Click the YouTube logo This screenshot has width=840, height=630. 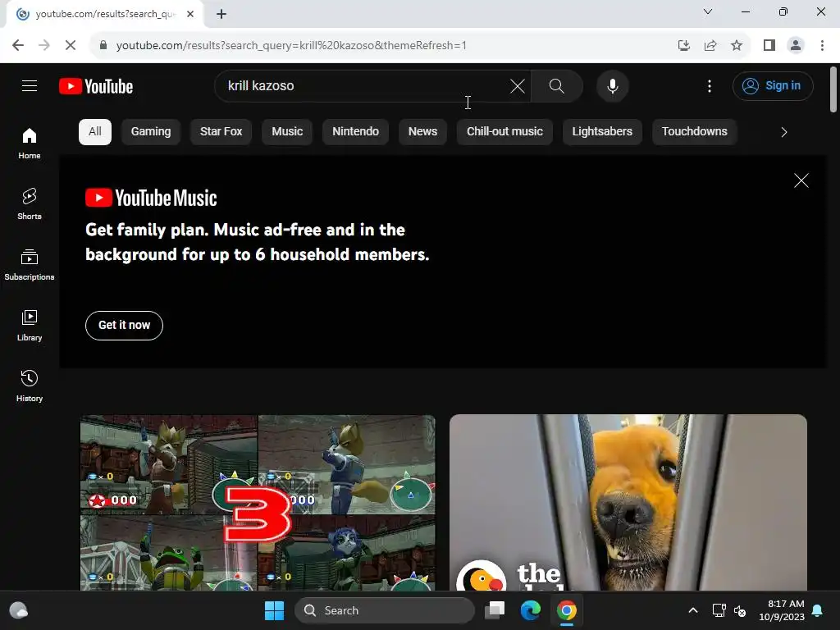[x=96, y=86]
